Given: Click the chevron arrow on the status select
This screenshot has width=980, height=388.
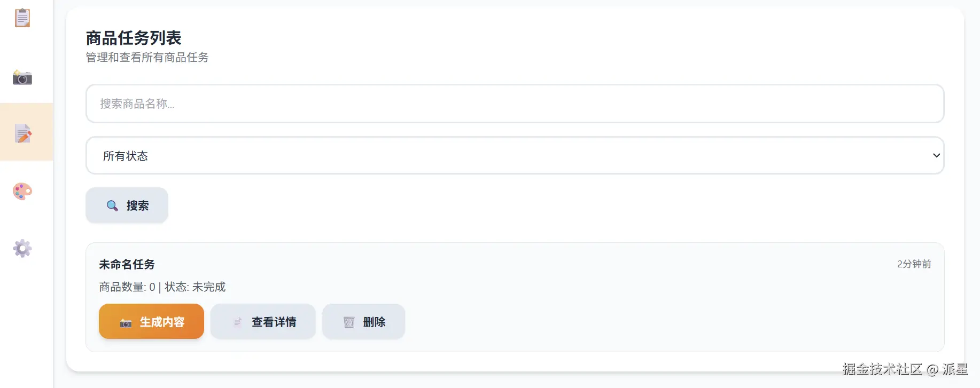Looking at the screenshot, I should 936,155.
